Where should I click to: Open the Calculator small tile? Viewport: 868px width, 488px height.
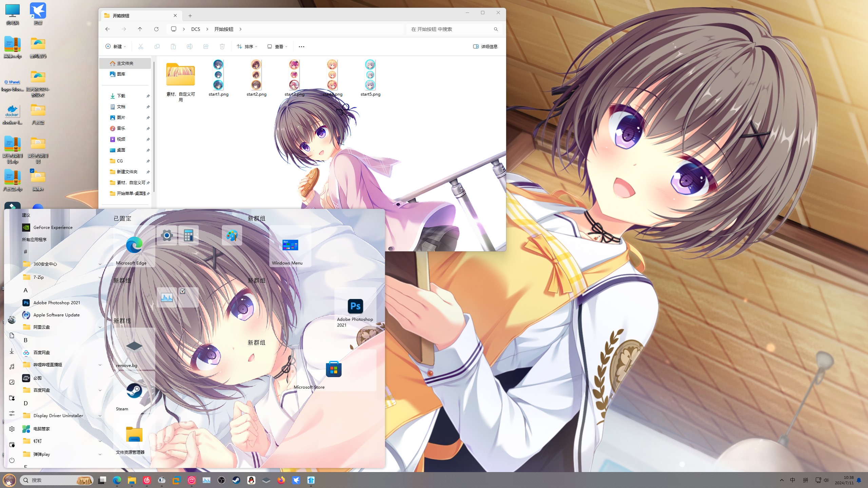click(188, 235)
